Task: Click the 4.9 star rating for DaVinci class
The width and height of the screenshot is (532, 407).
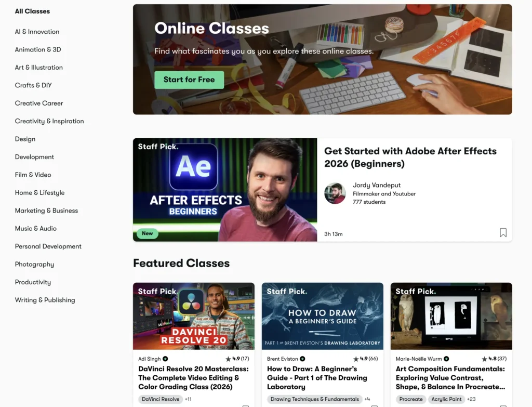Action: (237, 359)
